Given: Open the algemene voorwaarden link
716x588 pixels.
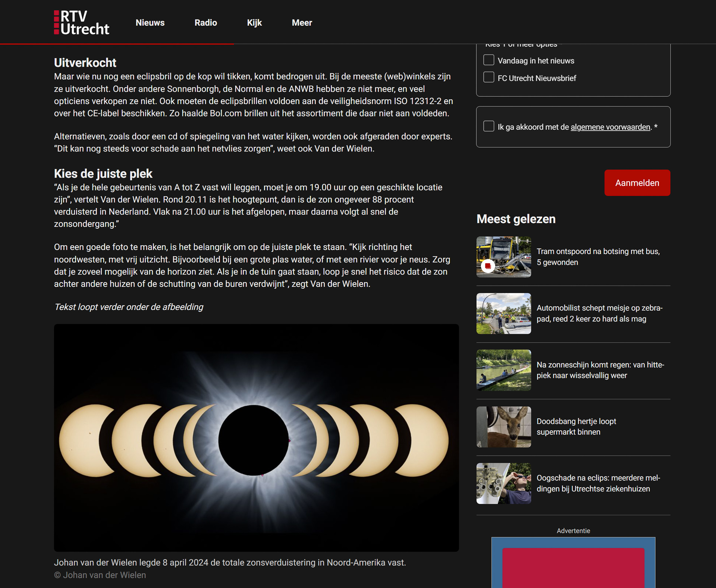Looking at the screenshot, I should coord(610,127).
